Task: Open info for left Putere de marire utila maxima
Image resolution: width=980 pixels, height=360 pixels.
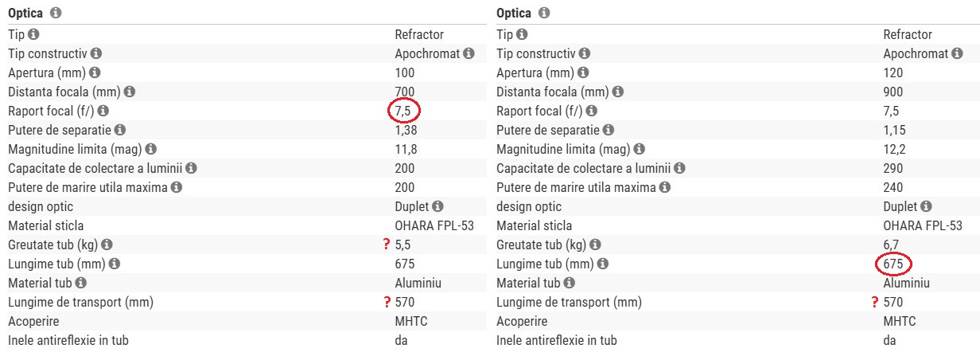Action: 177,187
